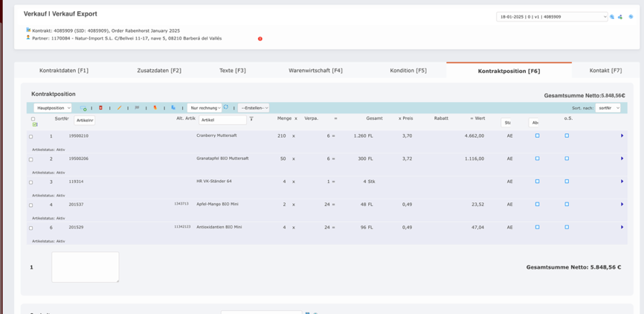Open the Sort. nach sortNr dropdown

(608, 108)
